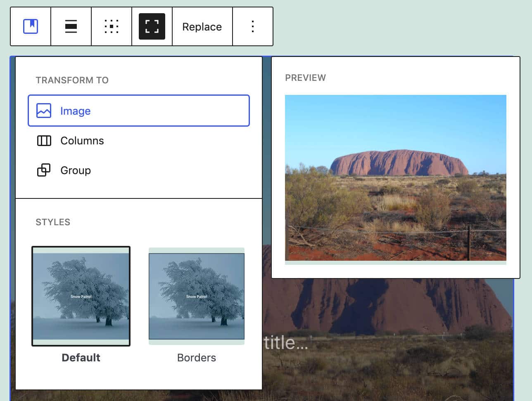Select the Default block style
The height and width of the screenshot is (401, 532).
[81, 296]
